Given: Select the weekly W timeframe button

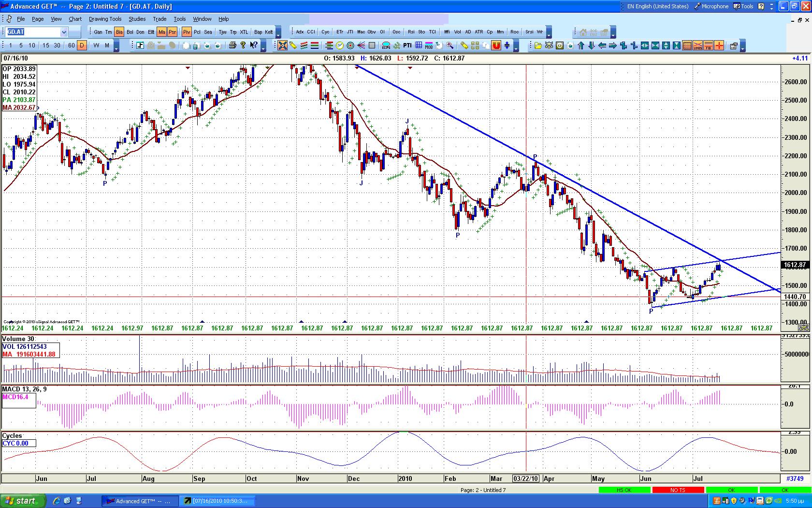Looking at the screenshot, I should 96,45.
